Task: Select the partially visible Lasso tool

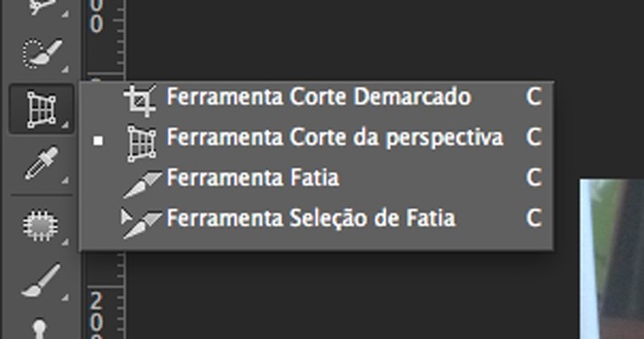Action: click(41, 7)
